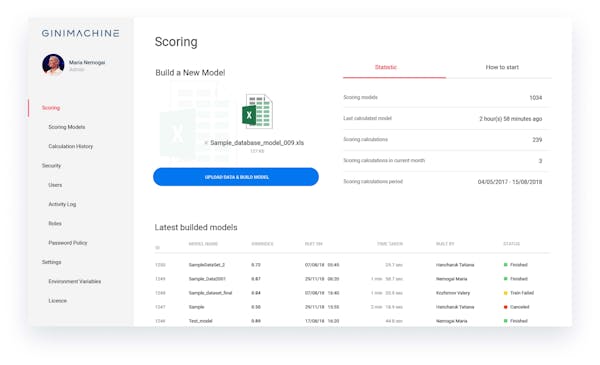Sort by the Time Taken column header
600x365 pixels.
coord(390,244)
